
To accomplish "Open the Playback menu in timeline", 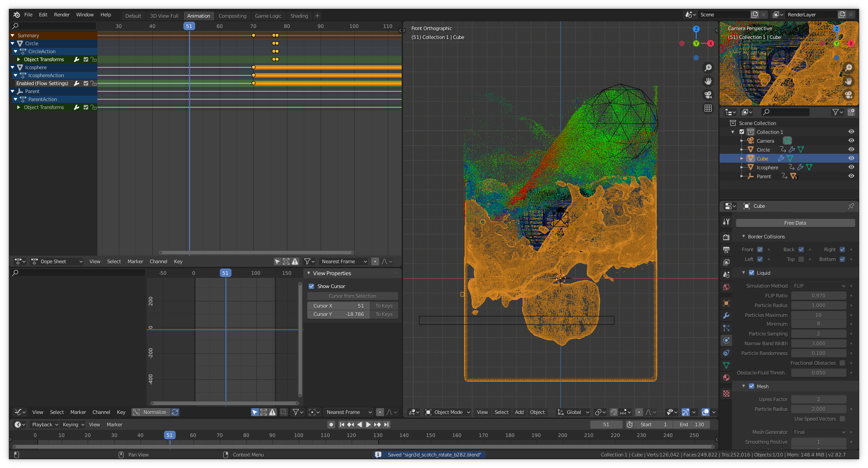I will pos(45,425).
